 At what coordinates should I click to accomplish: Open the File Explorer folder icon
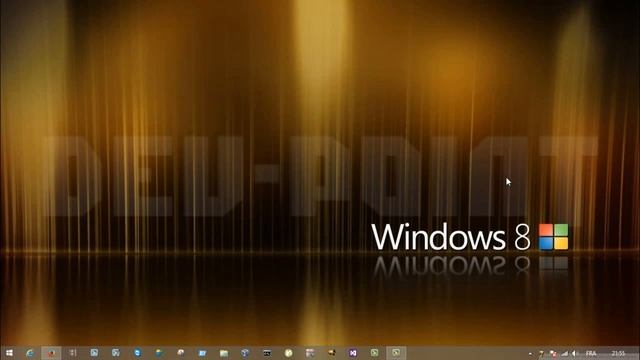click(224, 353)
